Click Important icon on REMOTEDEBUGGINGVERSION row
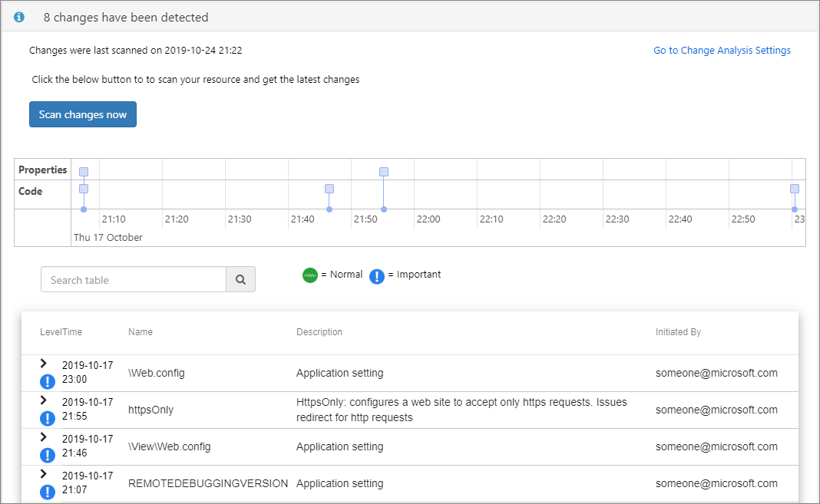 click(x=48, y=492)
